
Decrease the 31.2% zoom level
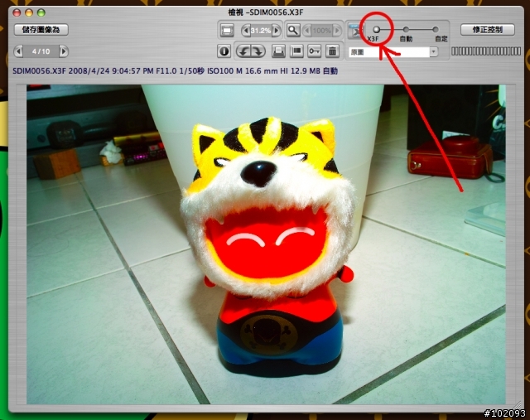(x=246, y=31)
